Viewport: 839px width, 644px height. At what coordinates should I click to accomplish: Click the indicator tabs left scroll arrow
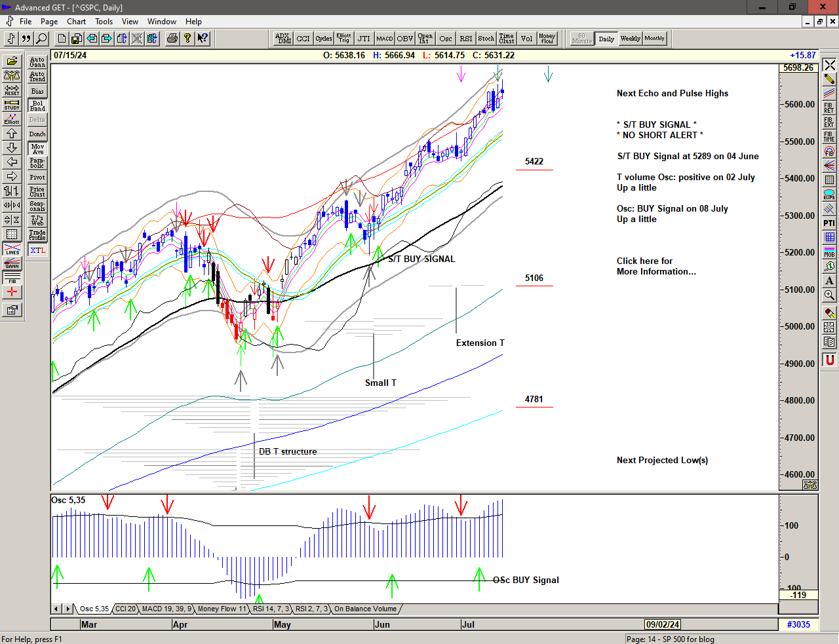[57, 609]
